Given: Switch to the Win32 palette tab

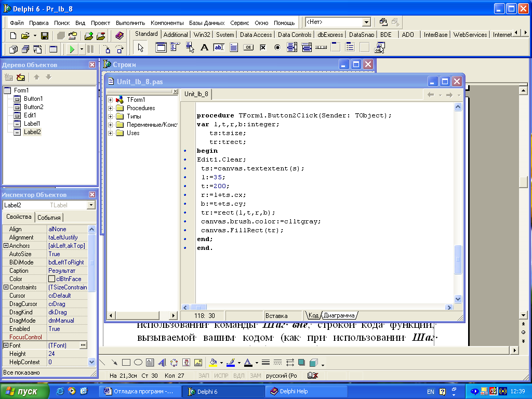Looking at the screenshot, I should (x=202, y=35).
